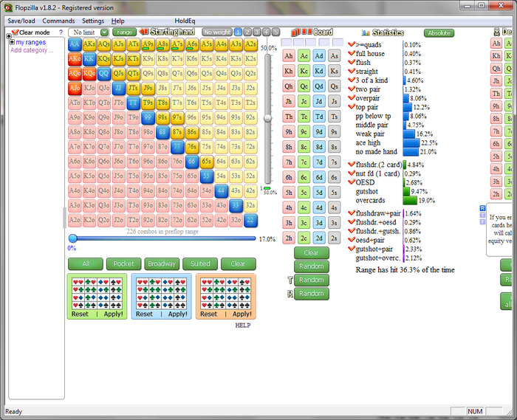Viewport: 517px width, 420px height.
Task: Uncheck the top pair statistic
Action: tap(352, 107)
